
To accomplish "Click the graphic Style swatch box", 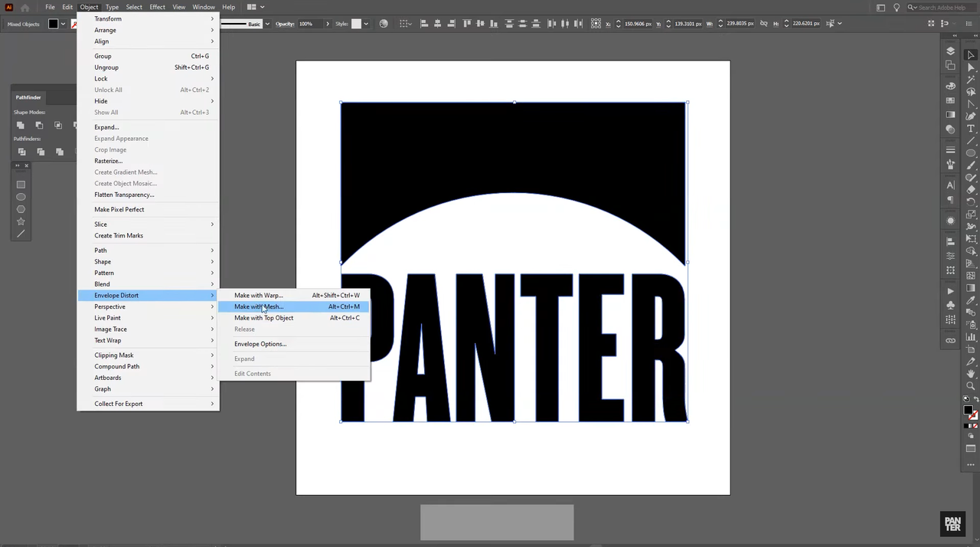I will pyautogui.click(x=356, y=24).
